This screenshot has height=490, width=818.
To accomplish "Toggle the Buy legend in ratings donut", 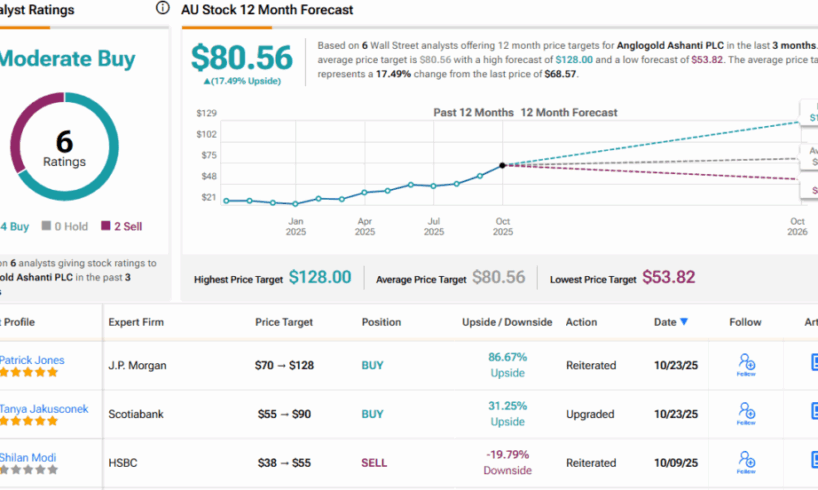I will tap(17, 226).
